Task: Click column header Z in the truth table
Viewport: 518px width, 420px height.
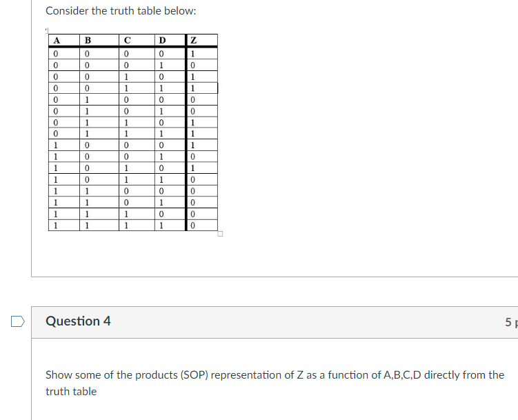Action: coord(202,40)
